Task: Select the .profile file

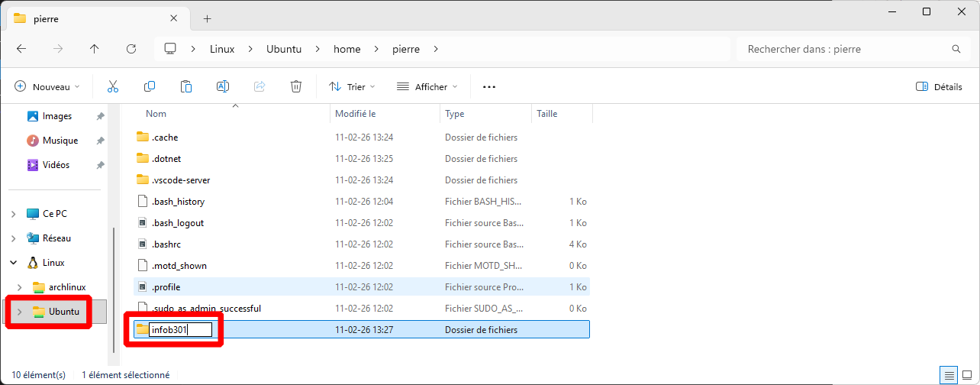Action: pyautogui.click(x=362, y=287)
